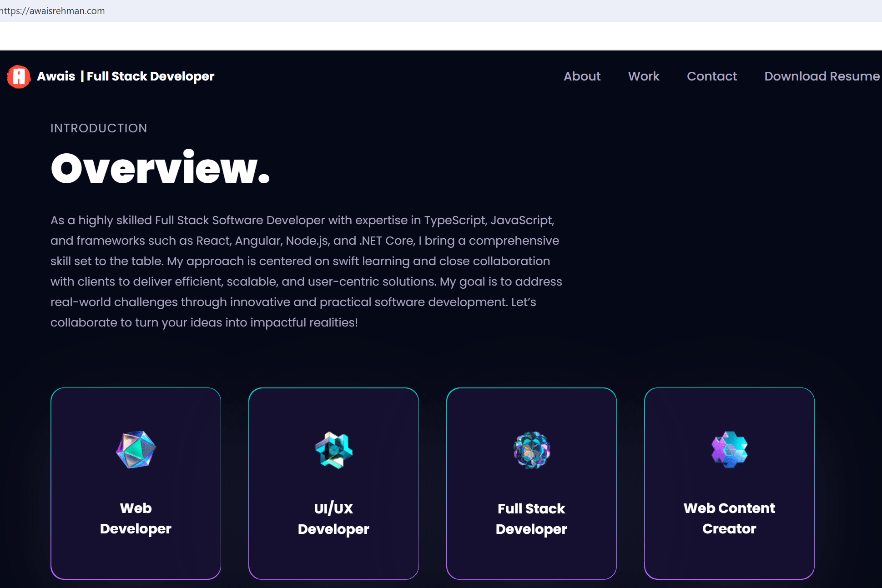Click the Web Developer card's lower area
The width and height of the screenshot is (882, 588).
pyautogui.click(x=136, y=559)
